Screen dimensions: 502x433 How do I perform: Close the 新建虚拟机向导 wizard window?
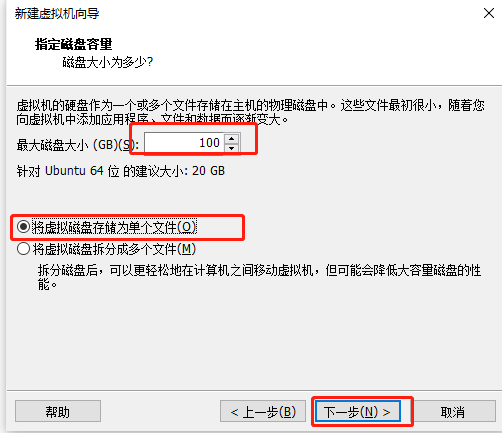489,13
